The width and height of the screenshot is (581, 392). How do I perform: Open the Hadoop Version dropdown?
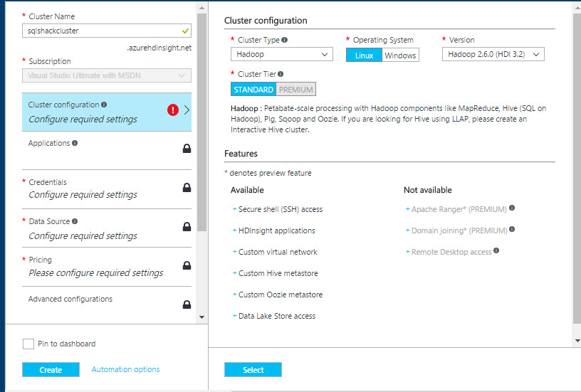coord(493,55)
